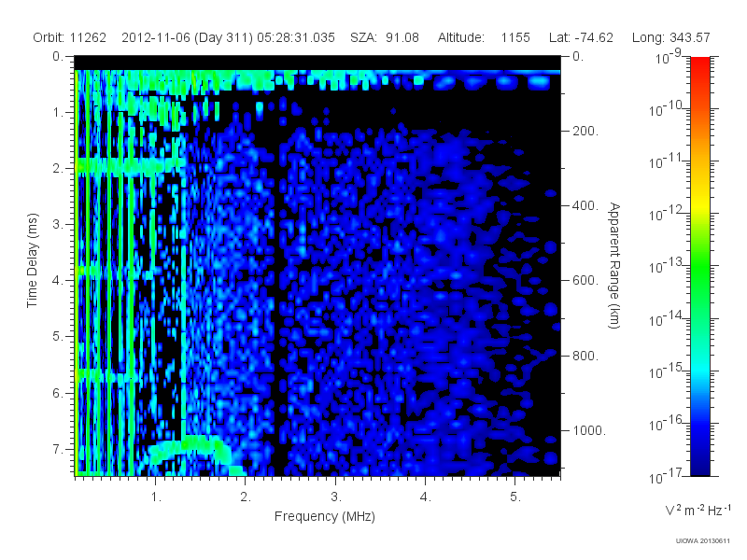Click the '200.' apparent range tick label

coord(585,131)
